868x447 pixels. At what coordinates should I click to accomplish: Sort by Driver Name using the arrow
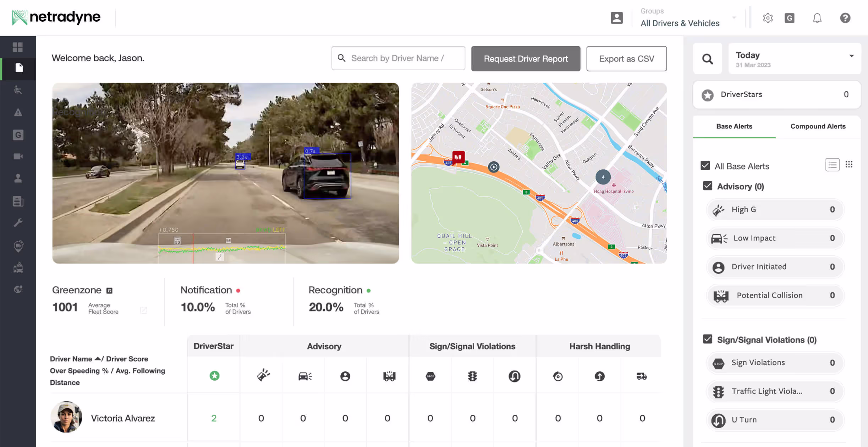point(97,358)
